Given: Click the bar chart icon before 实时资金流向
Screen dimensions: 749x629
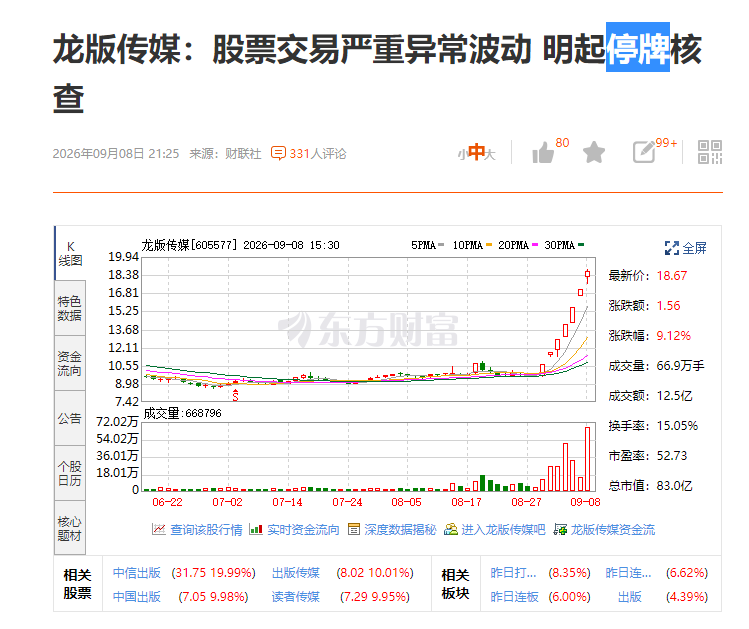Looking at the screenshot, I should pos(256,529).
